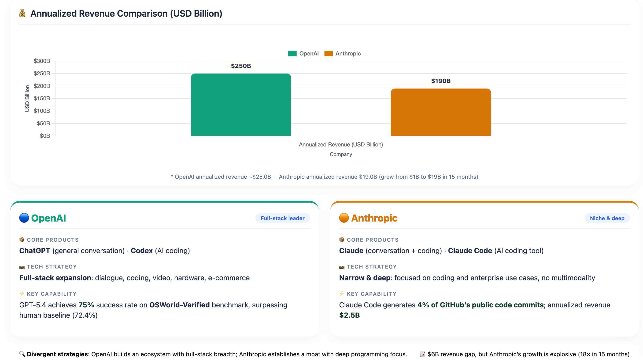The height and width of the screenshot is (364, 643).
Task: Toggle Anthropic series in chart legend
Action: tap(348, 54)
